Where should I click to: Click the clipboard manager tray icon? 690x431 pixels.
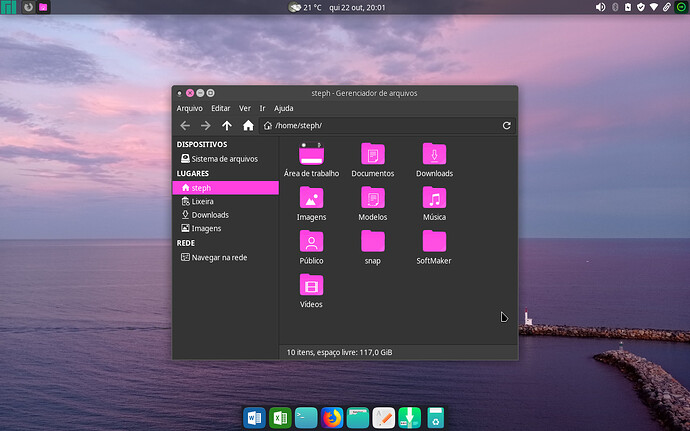click(x=628, y=7)
